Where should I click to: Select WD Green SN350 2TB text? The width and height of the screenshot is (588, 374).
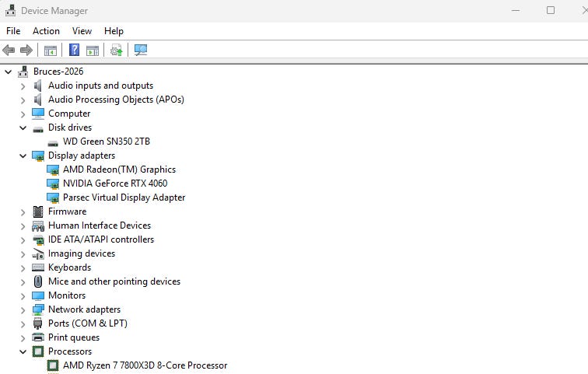point(107,142)
